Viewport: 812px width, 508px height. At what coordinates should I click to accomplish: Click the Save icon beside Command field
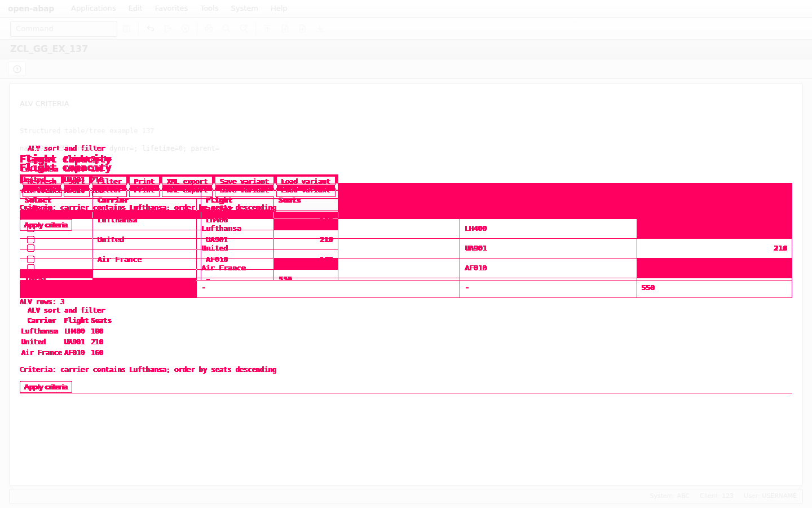127,29
